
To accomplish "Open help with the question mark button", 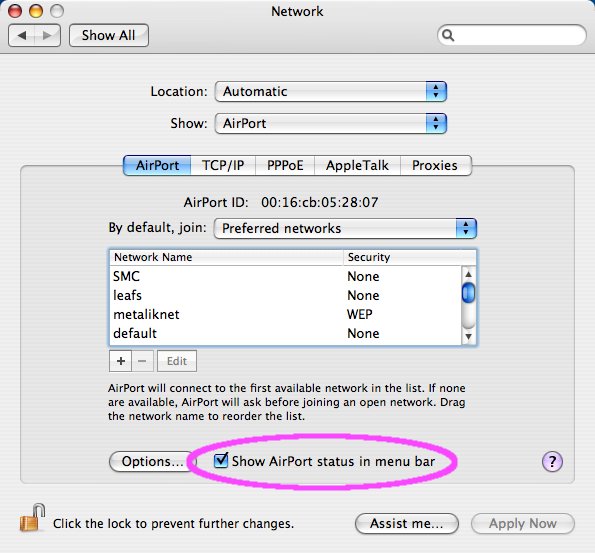I will click(x=552, y=462).
